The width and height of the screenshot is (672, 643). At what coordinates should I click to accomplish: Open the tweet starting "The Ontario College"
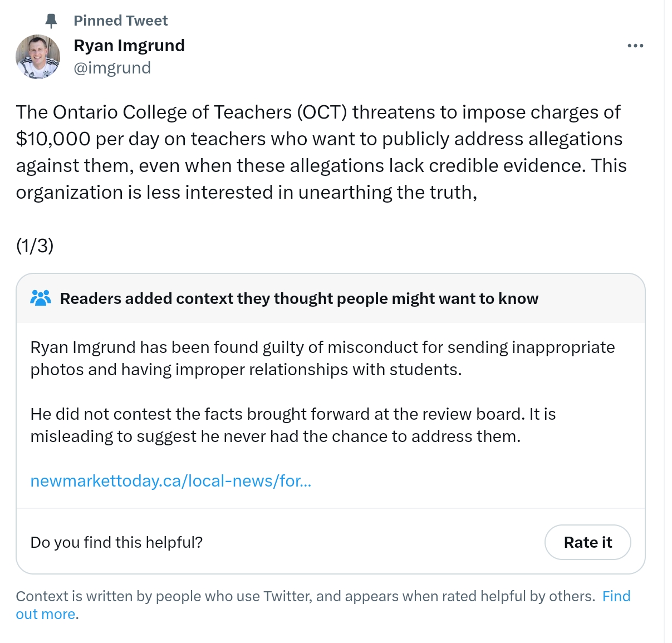coord(322,152)
